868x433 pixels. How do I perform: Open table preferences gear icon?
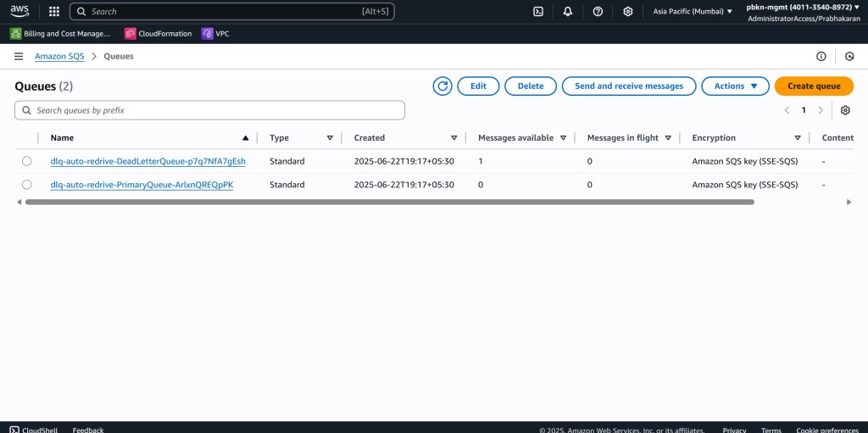point(845,110)
